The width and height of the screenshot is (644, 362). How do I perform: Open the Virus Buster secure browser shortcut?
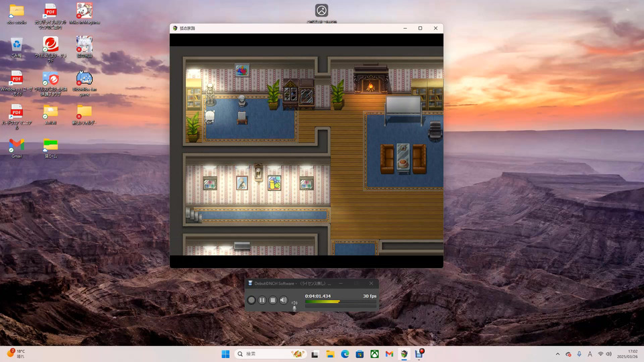point(50,83)
